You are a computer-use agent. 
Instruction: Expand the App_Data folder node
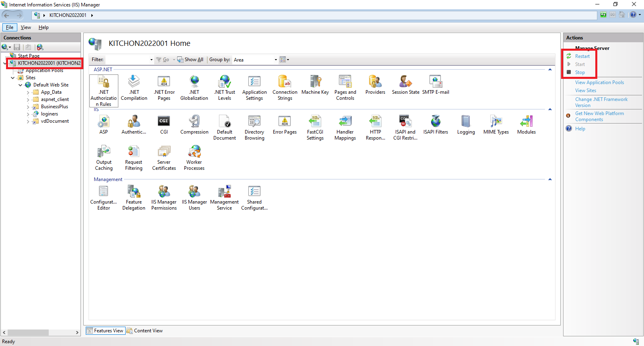pos(28,92)
